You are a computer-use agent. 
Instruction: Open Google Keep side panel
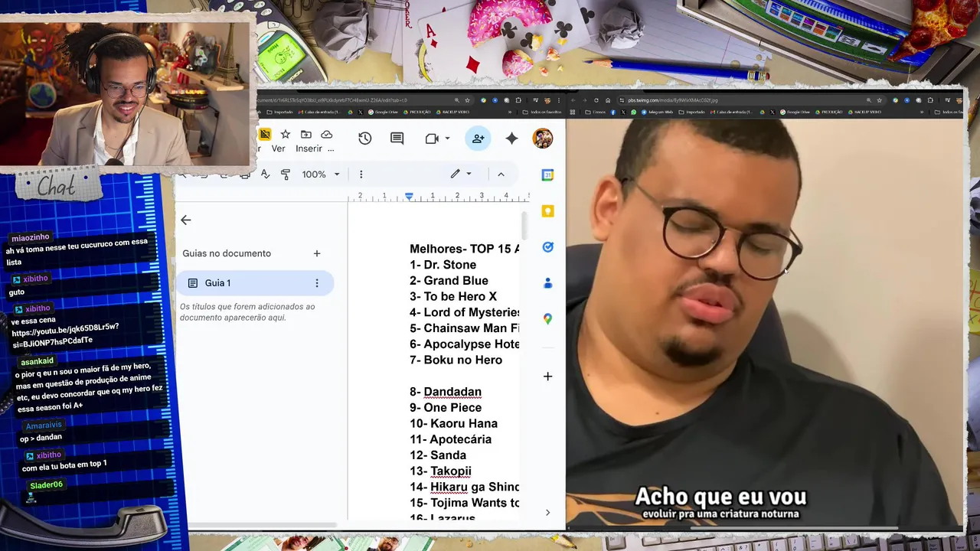pos(547,211)
